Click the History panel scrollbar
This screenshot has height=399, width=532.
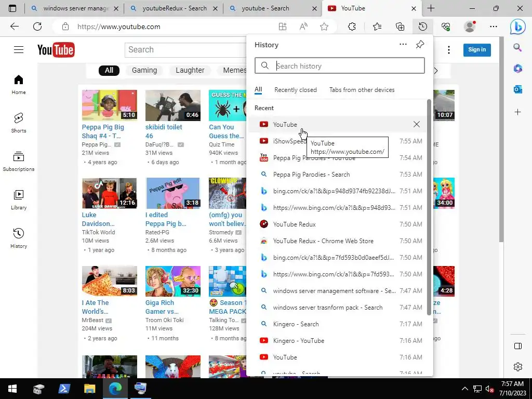click(x=429, y=207)
